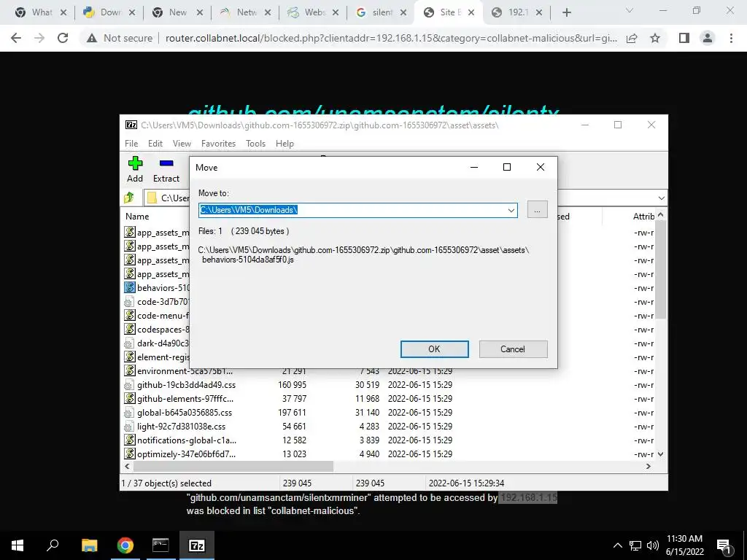Open Chrome side panel icon
The width and height of the screenshot is (747, 560).
(684, 38)
